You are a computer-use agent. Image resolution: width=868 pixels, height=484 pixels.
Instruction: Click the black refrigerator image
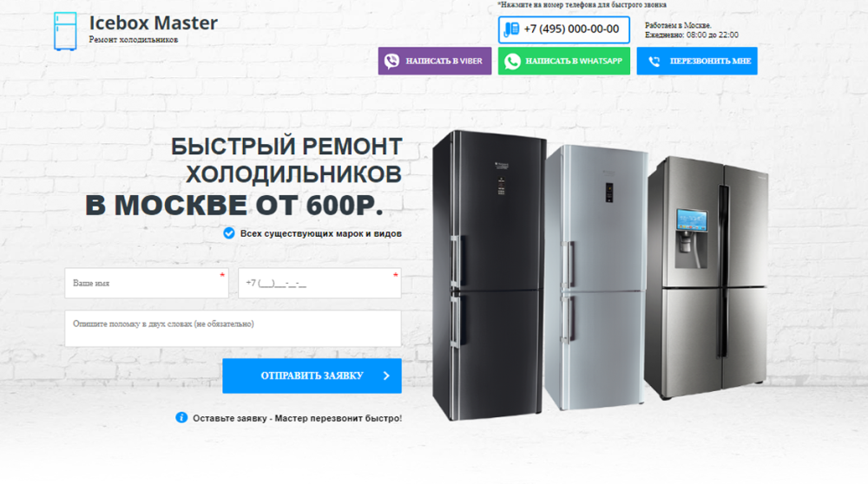(x=488, y=275)
